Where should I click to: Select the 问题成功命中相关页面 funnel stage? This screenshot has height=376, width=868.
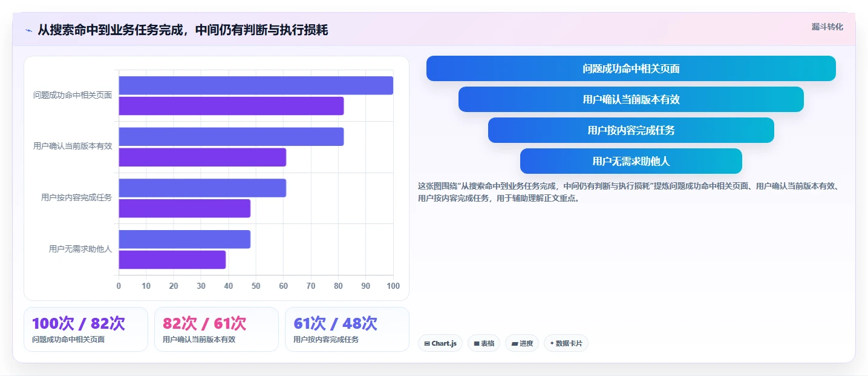(x=631, y=68)
